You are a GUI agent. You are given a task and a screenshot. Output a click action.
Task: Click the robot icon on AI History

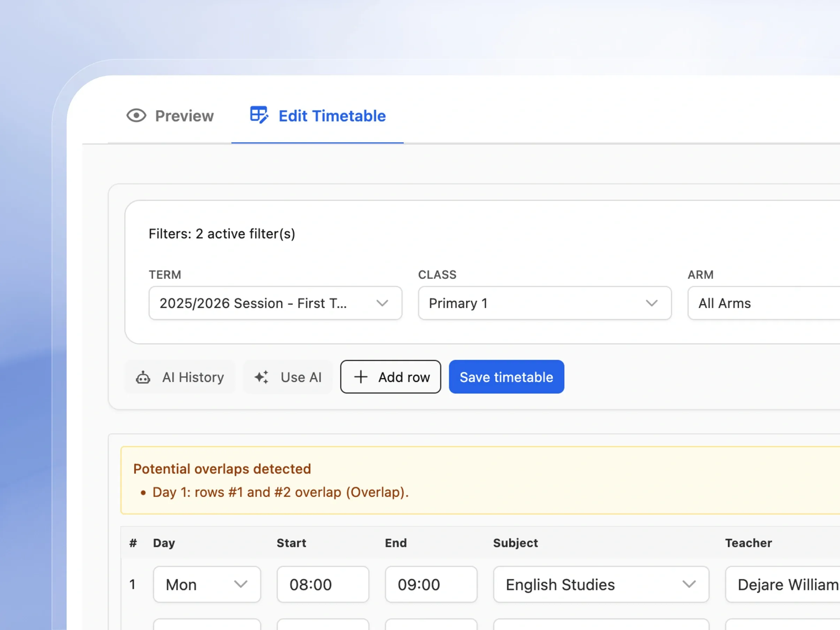tap(143, 377)
